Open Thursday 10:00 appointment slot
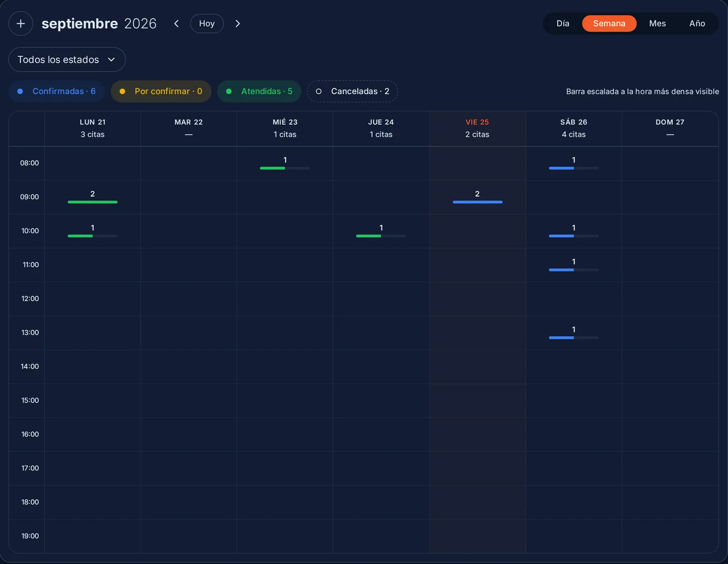Image resolution: width=728 pixels, height=564 pixels. click(x=381, y=231)
